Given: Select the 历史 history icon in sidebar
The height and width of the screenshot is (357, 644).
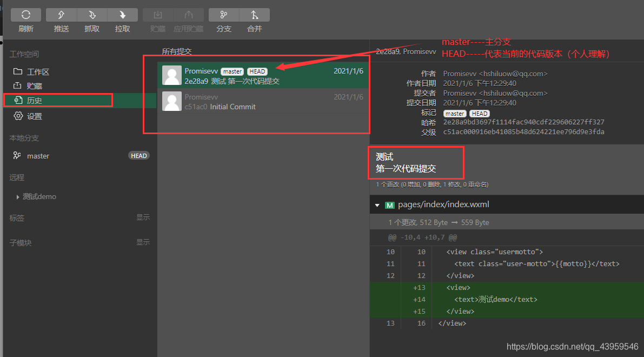Looking at the screenshot, I should click(x=18, y=100).
